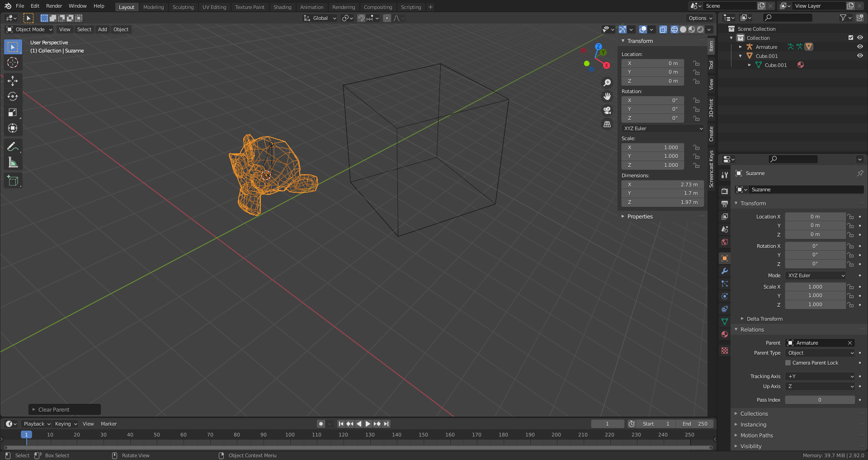Switch to the Shading workspace tab
The image size is (868, 460).
pos(282,7)
